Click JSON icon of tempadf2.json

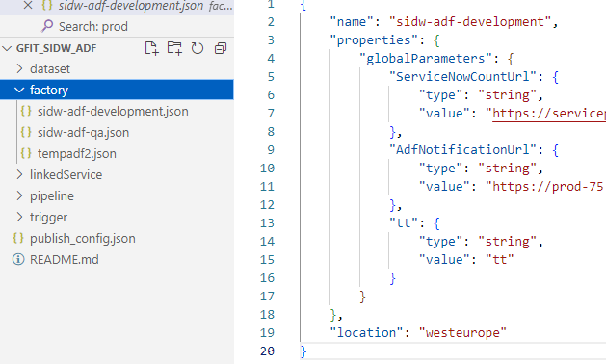point(26,153)
